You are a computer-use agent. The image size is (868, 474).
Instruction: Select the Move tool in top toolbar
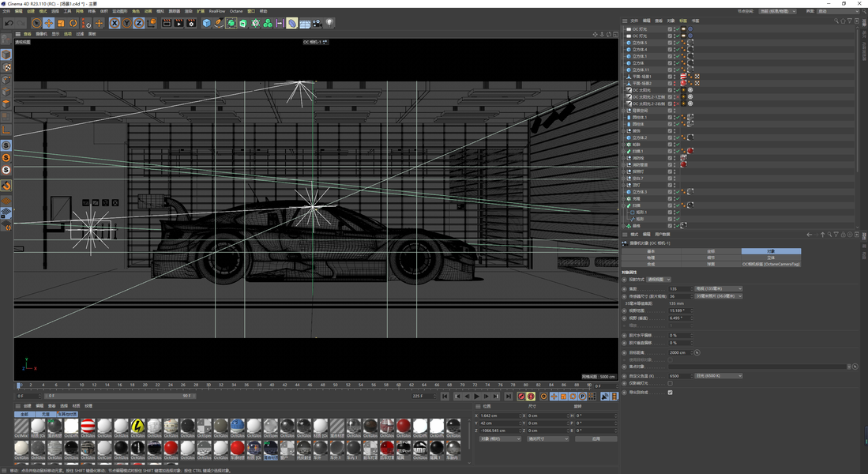[x=49, y=24]
